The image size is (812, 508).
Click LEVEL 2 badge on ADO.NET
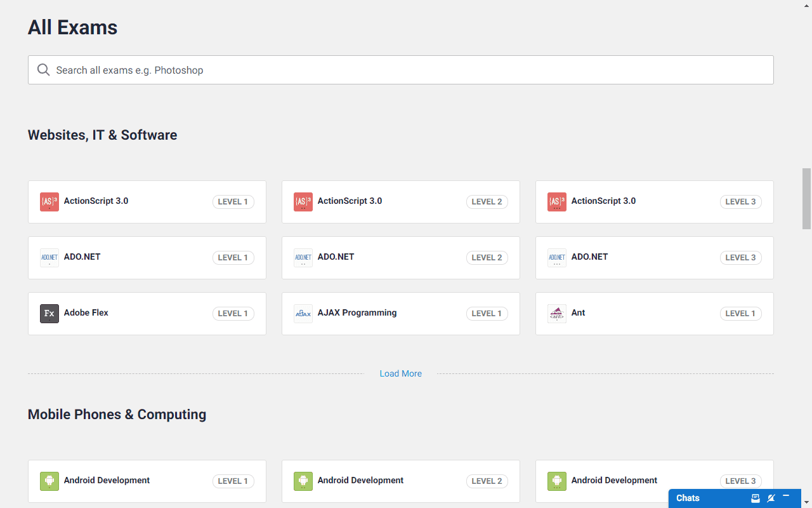coord(487,258)
